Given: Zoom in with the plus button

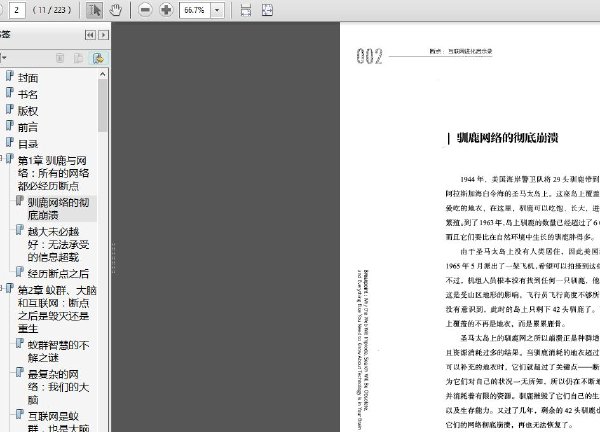Looking at the screenshot, I should pos(166,10).
